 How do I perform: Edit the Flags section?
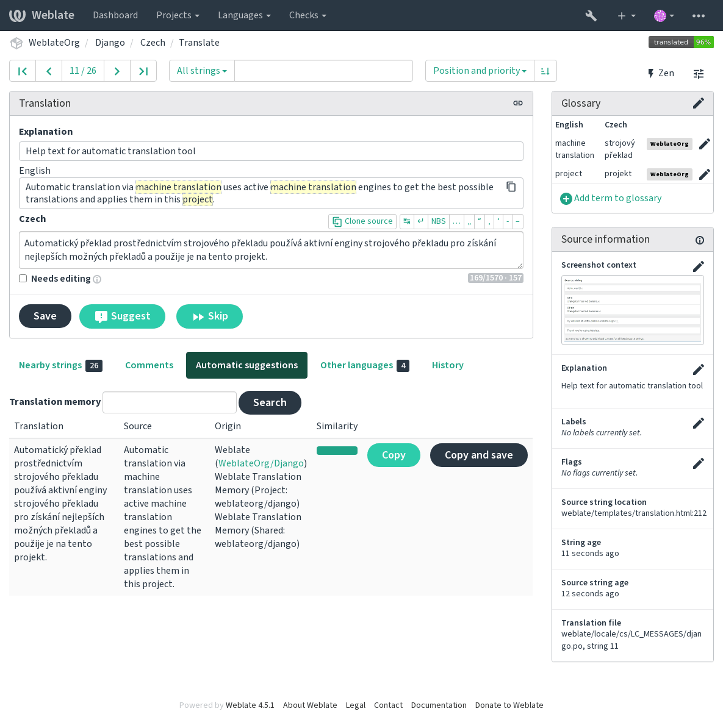point(699,463)
